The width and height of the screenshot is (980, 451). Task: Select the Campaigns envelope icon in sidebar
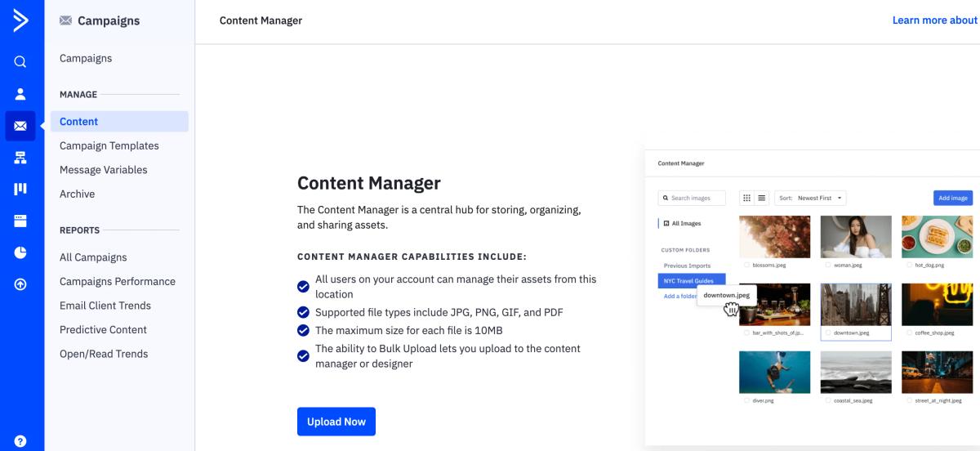click(20, 126)
